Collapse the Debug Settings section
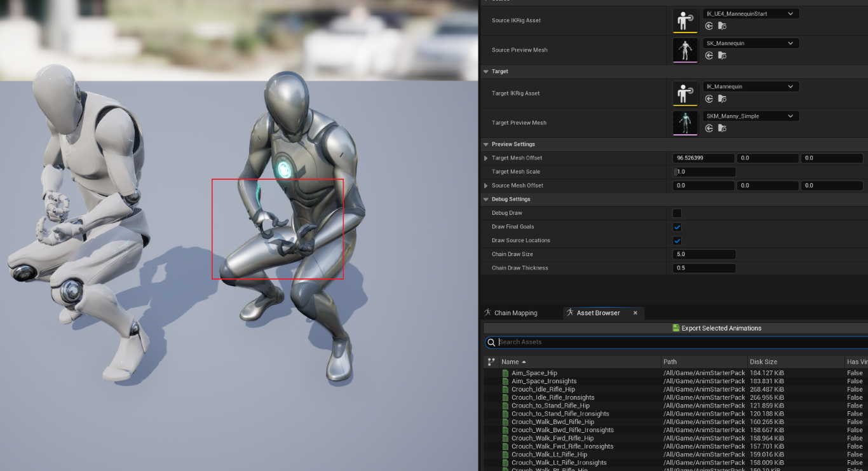Viewport: 868px width, 471px height. click(486, 200)
